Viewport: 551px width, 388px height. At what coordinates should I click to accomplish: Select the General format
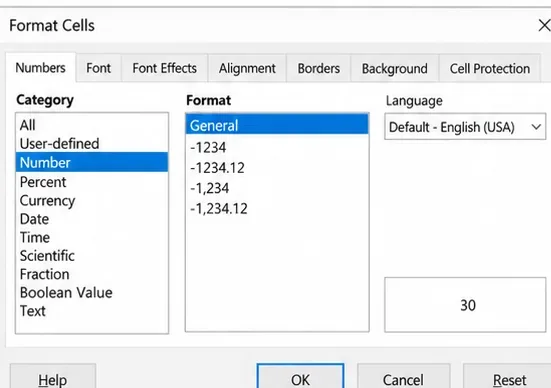(277, 124)
